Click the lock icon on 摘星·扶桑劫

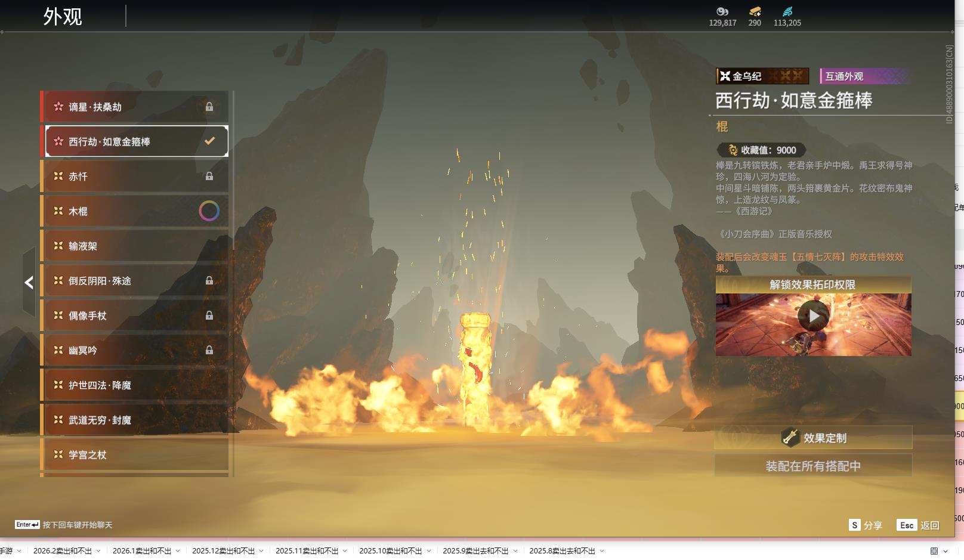click(x=209, y=107)
